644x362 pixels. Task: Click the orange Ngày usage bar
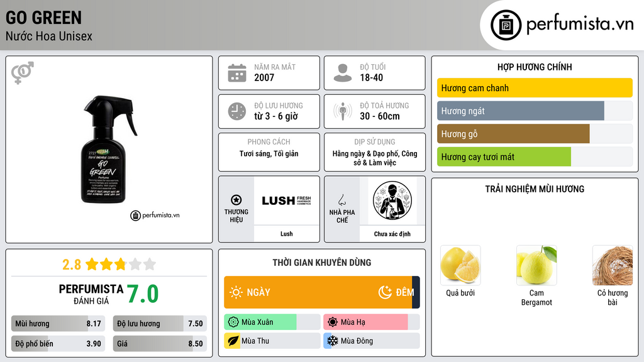[318, 292]
